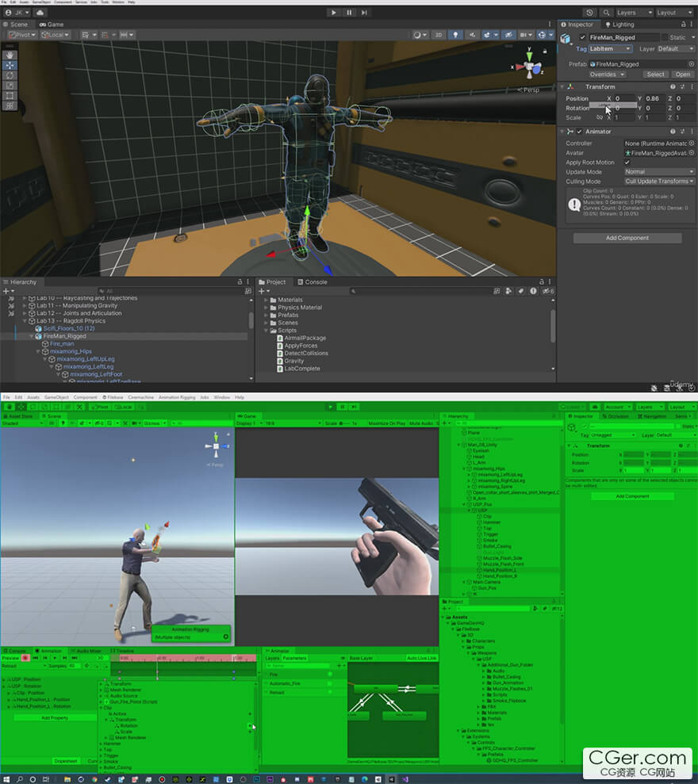
Task: Open the cloud services icon in top toolbar
Action: point(40,13)
